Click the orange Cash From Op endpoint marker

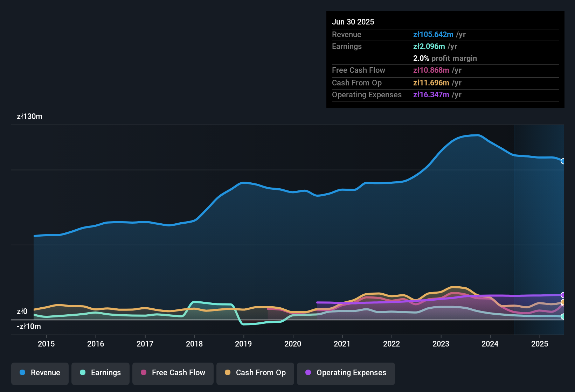point(563,302)
